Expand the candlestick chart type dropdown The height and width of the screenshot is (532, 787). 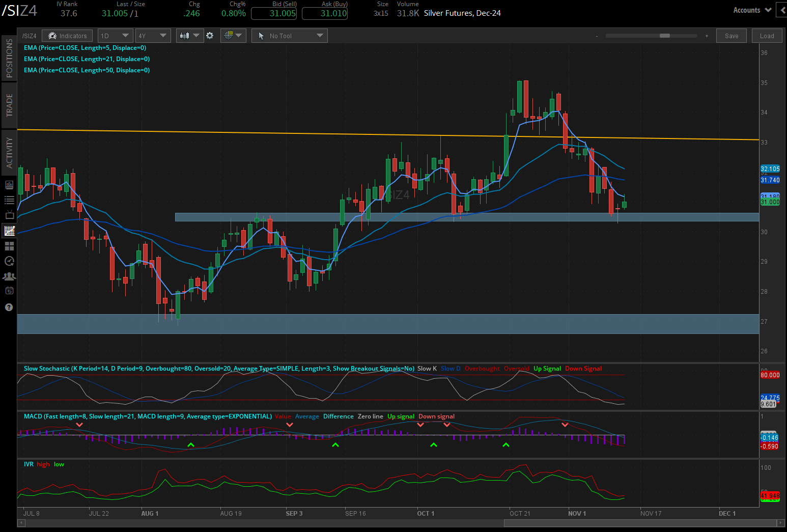[x=190, y=36]
